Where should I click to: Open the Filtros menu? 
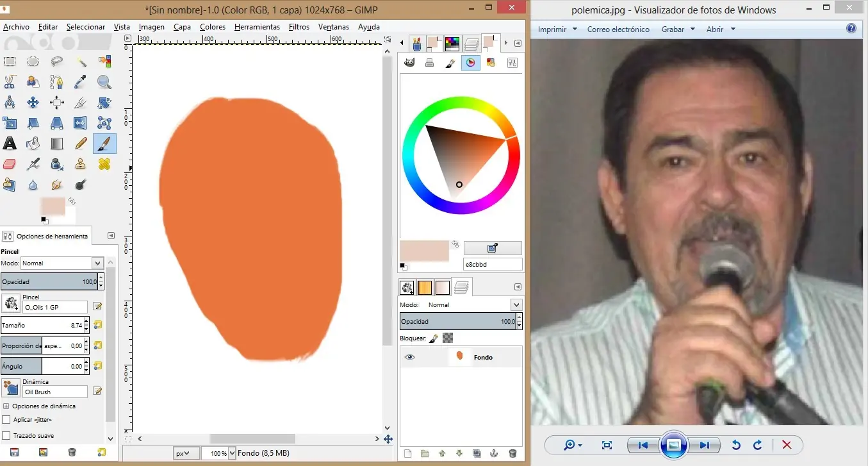click(x=299, y=27)
